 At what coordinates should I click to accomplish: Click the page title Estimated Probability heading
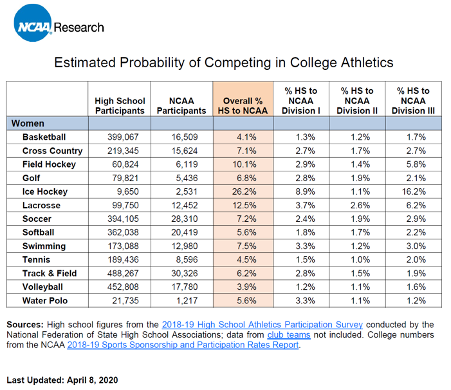click(x=224, y=62)
